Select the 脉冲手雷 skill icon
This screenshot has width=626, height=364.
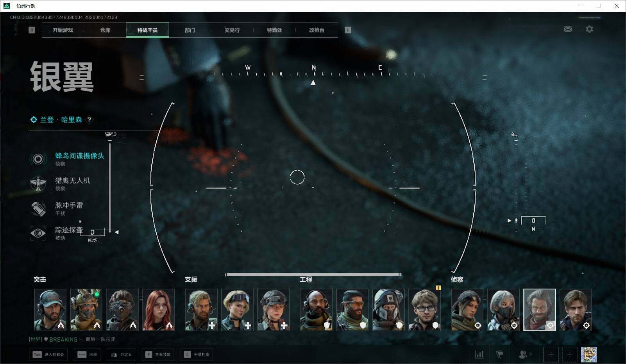pos(38,209)
